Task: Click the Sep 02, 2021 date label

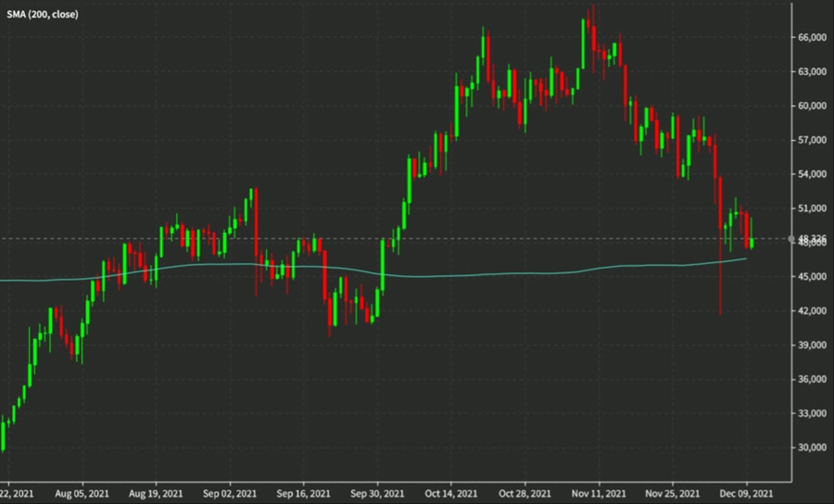Action: coord(229,494)
